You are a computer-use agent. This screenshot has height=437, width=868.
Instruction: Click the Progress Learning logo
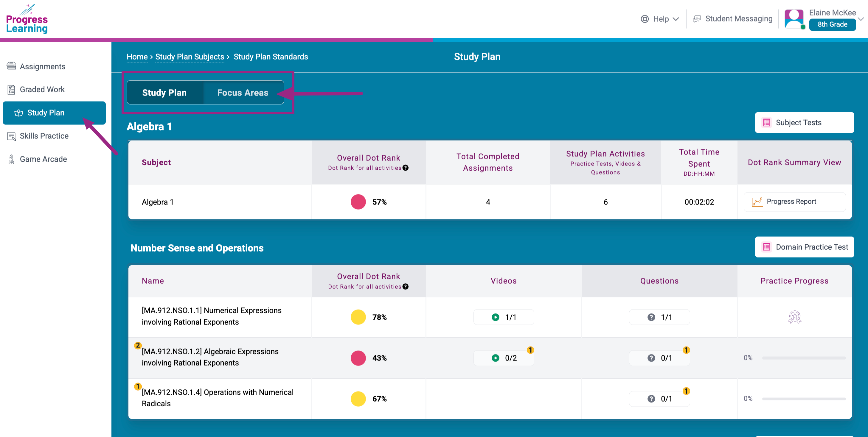tap(27, 19)
